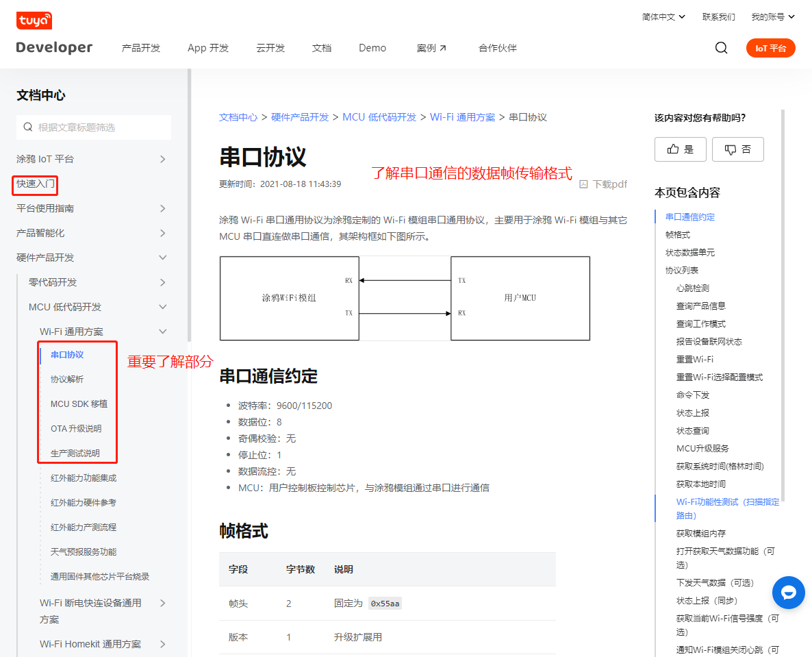The image size is (812, 657).
Task: Open 协议解析 in sidebar
Action: coord(67,380)
